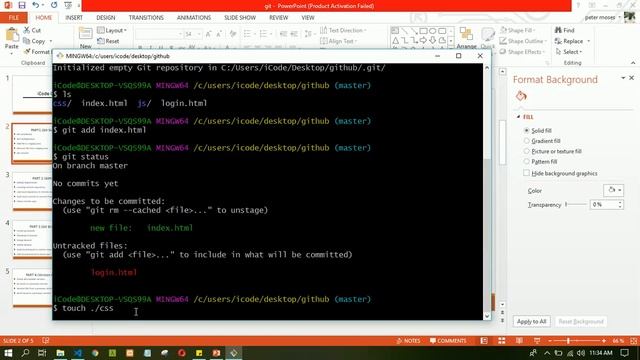Open File Explorer from taskbar
The height and width of the screenshot is (360, 640).
tap(60, 353)
